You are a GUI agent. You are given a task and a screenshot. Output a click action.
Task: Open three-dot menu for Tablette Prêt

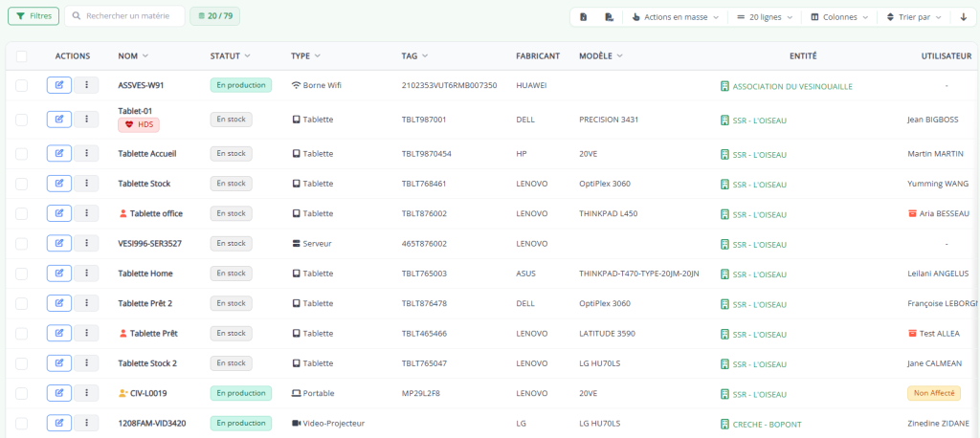[86, 333]
